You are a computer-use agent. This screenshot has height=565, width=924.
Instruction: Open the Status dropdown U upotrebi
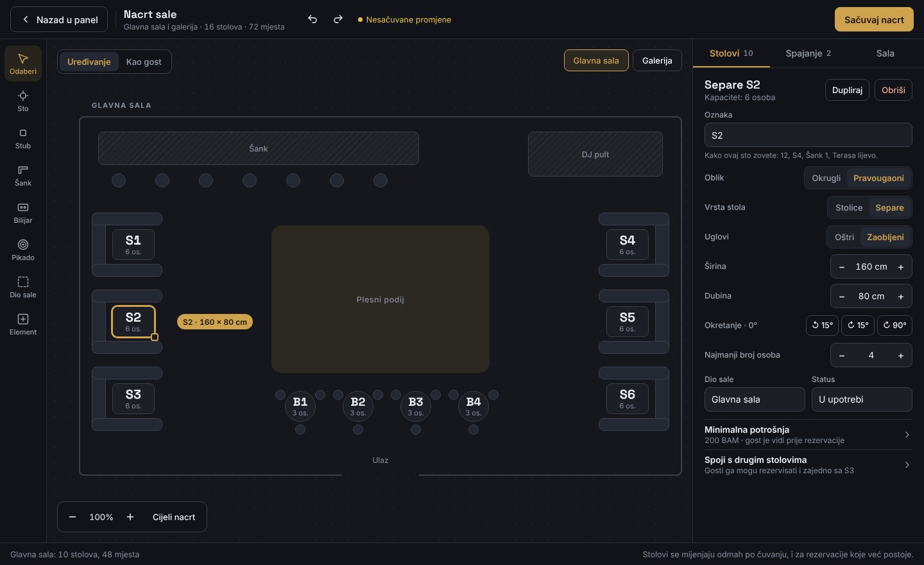(861, 399)
